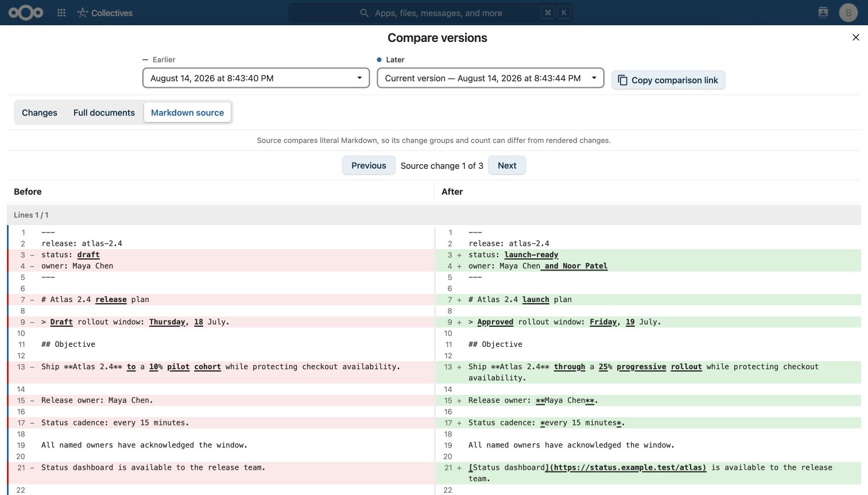The image size is (868, 495).
Task: Open the Earlier version dropdown
Action: click(x=256, y=78)
